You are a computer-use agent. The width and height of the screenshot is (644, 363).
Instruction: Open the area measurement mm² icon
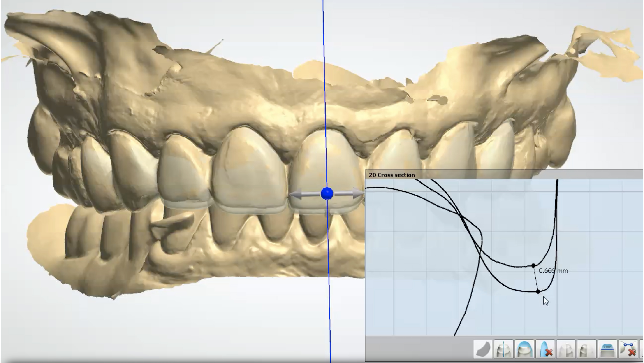[x=607, y=349]
